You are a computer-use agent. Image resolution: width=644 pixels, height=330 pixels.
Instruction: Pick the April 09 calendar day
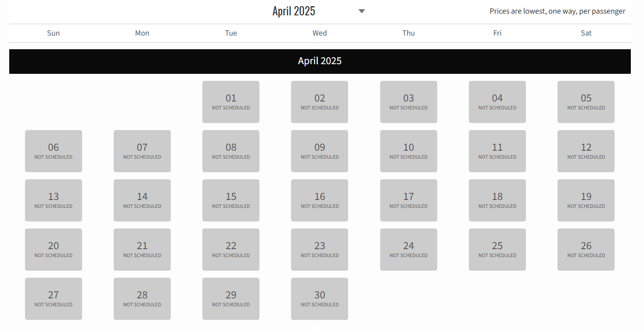[320, 151]
